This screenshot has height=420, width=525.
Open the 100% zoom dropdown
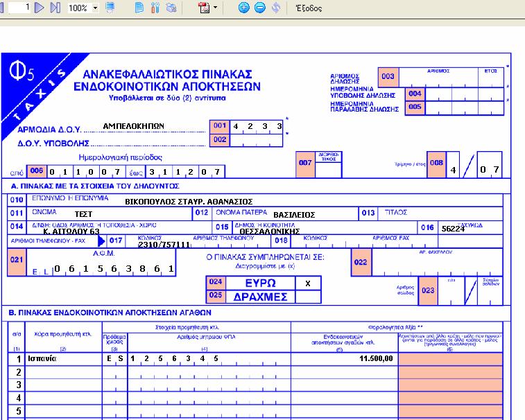point(96,8)
